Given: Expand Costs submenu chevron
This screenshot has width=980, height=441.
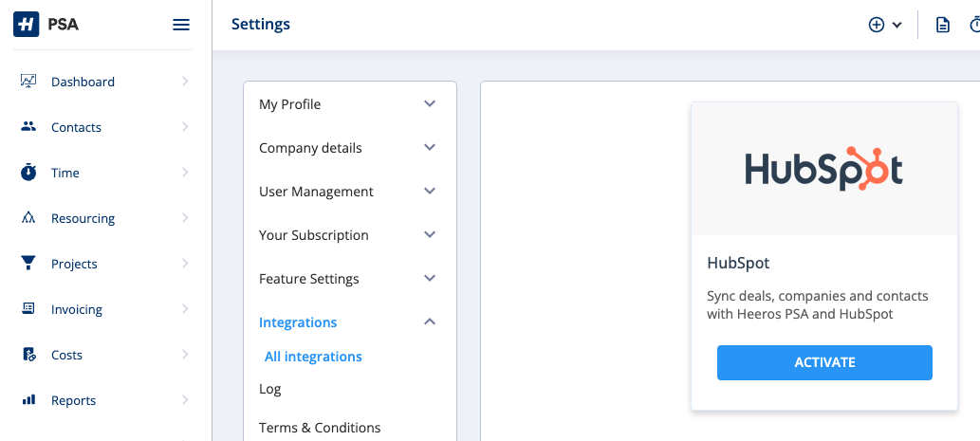Looking at the screenshot, I should tap(185, 355).
